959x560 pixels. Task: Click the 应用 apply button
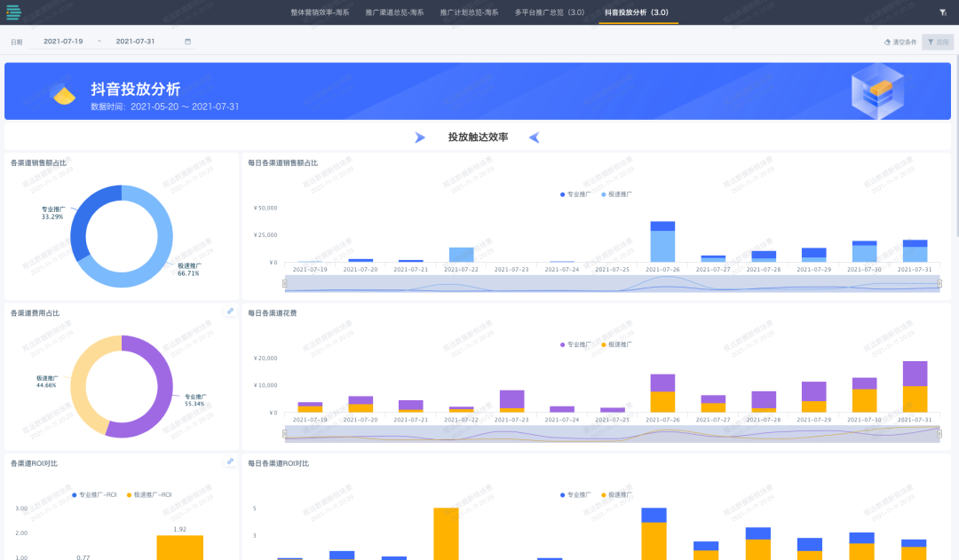point(938,42)
